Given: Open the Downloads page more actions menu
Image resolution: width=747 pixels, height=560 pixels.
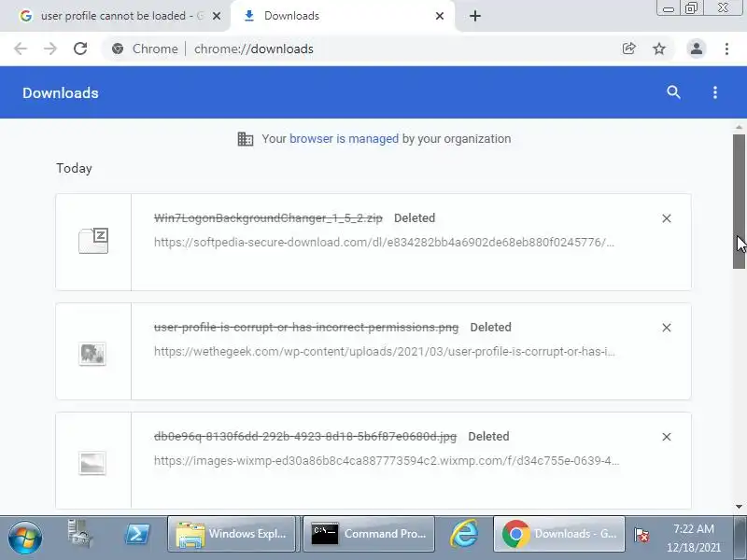Looking at the screenshot, I should pos(714,92).
